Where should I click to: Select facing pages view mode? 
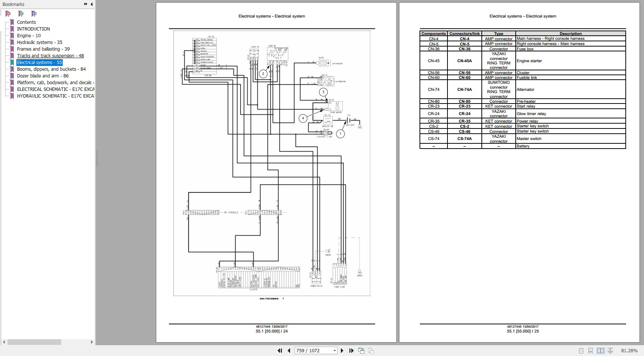point(600,350)
